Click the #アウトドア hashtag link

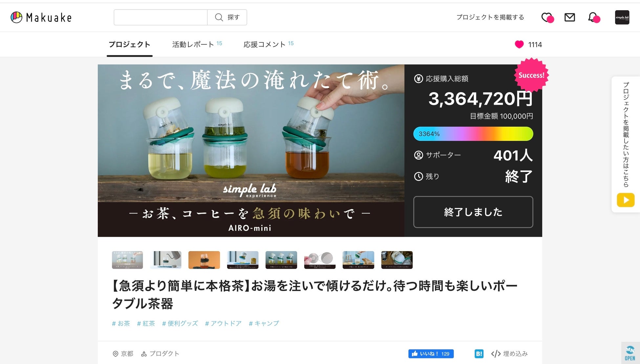point(223,323)
